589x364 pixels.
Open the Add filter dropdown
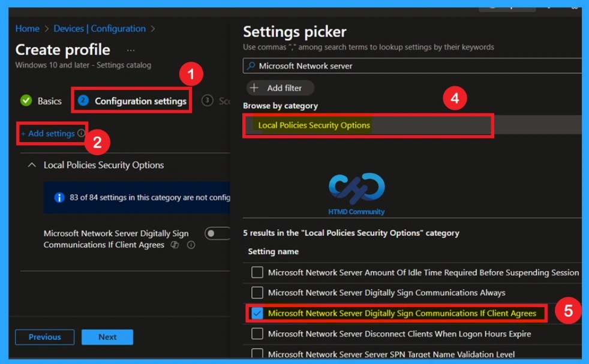point(280,88)
